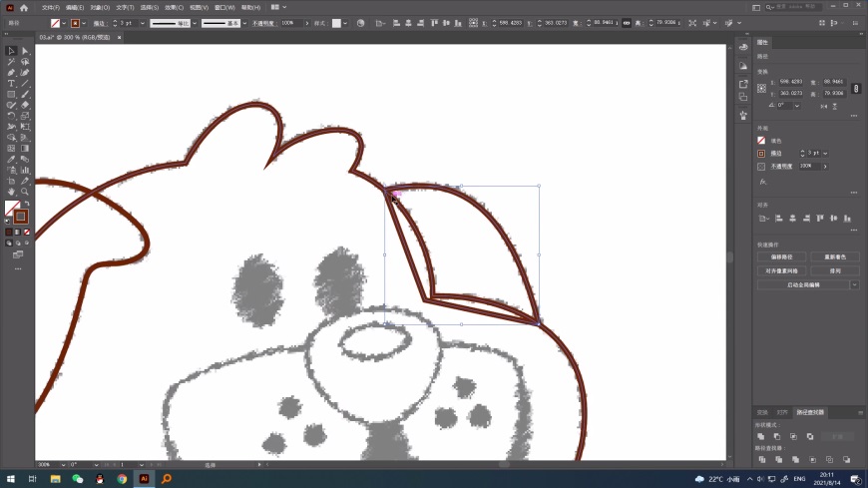
Task: Select the Blend tool
Action: click(x=25, y=159)
